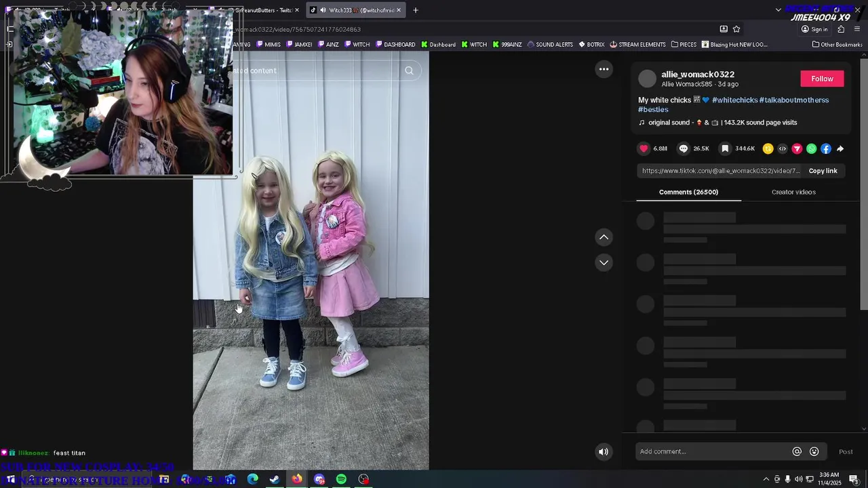Expand the PIECES bookmarks folder
Viewport: 868px width, 488px height.
coord(684,45)
